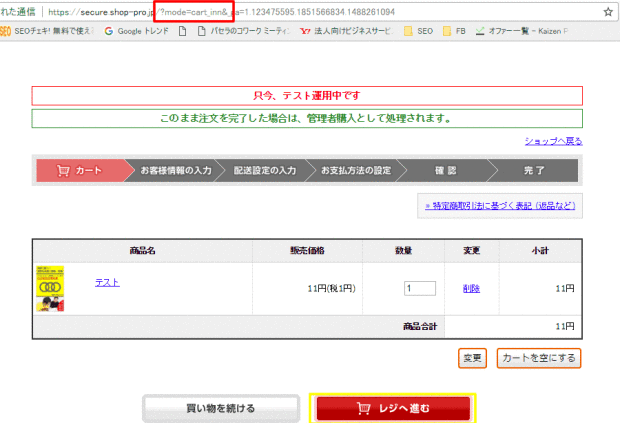Select the カート step tab
This screenshot has width=620, height=423.
pyautogui.click(x=80, y=170)
